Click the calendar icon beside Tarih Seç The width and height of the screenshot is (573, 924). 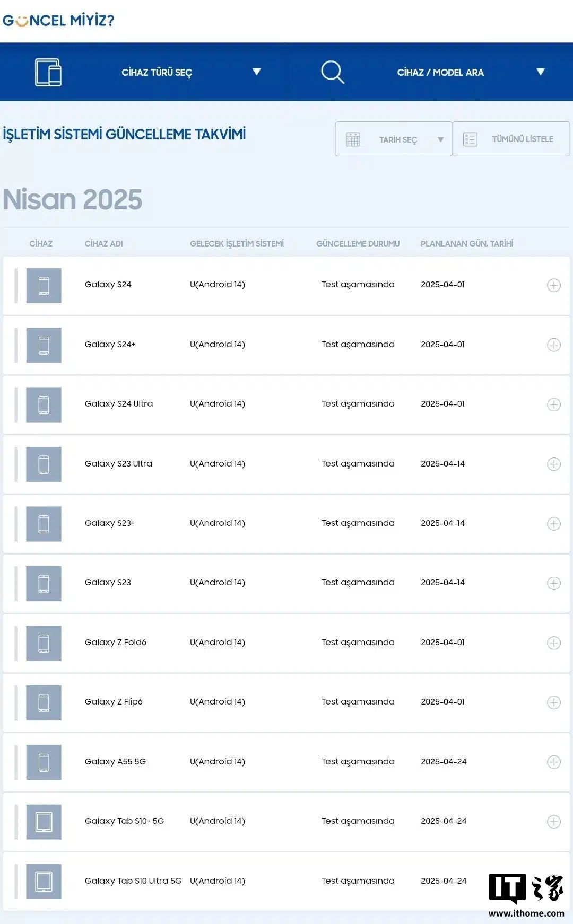pyautogui.click(x=353, y=139)
